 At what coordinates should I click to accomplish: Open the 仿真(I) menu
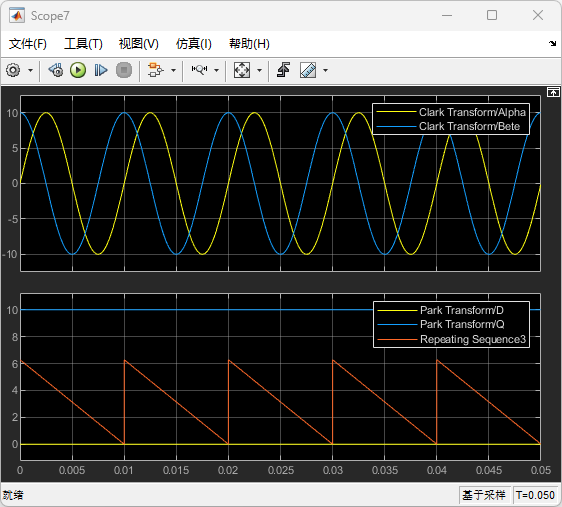click(x=194, y=44)
